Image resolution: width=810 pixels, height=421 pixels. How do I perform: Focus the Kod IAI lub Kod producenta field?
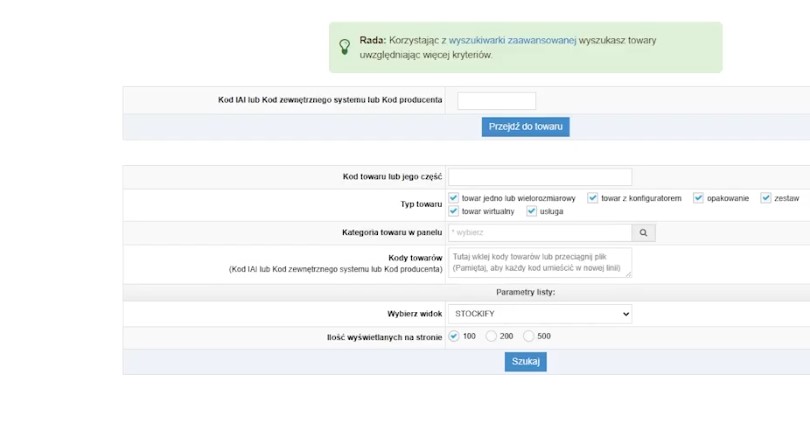click(x=496, y=100)
